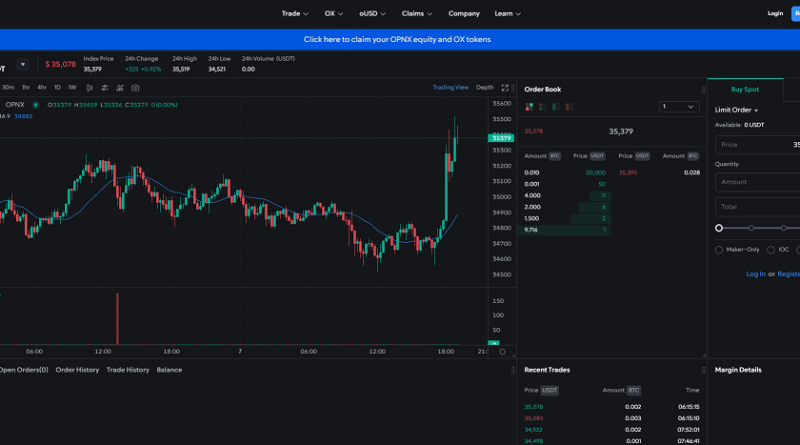Click the 35,395 ask price row
Screen dimensions: 800x445
[x=659, y=172]
